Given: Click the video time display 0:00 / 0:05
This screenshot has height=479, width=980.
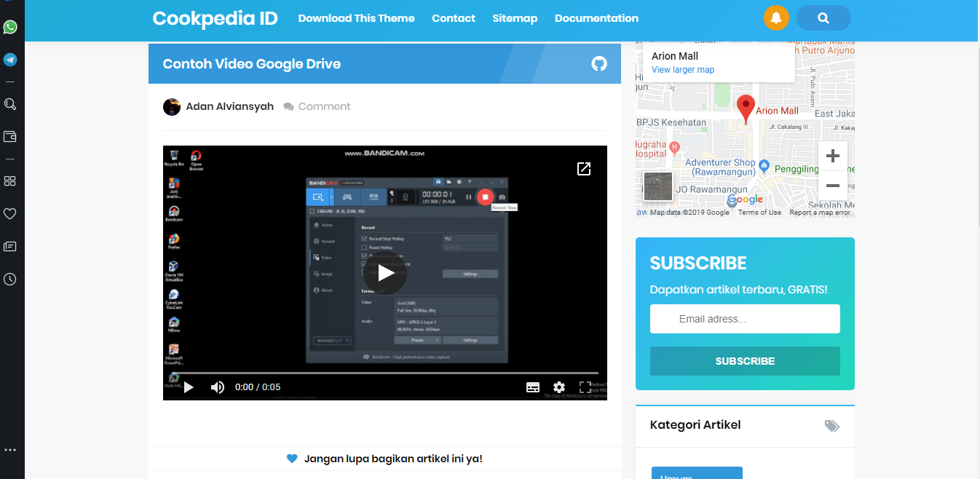Looking at the screenshot, I should [258, 387].
